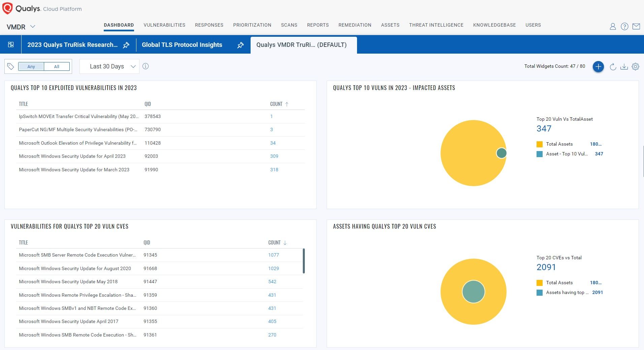Select the download dashboard icon

coord(623,66)
